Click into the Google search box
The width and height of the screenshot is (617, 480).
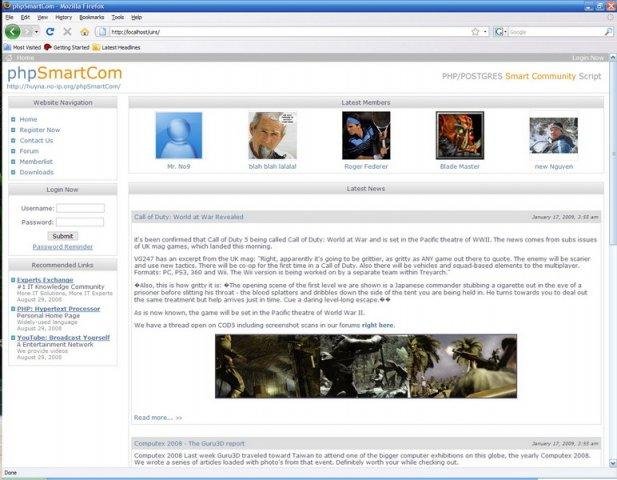(556, 32)
